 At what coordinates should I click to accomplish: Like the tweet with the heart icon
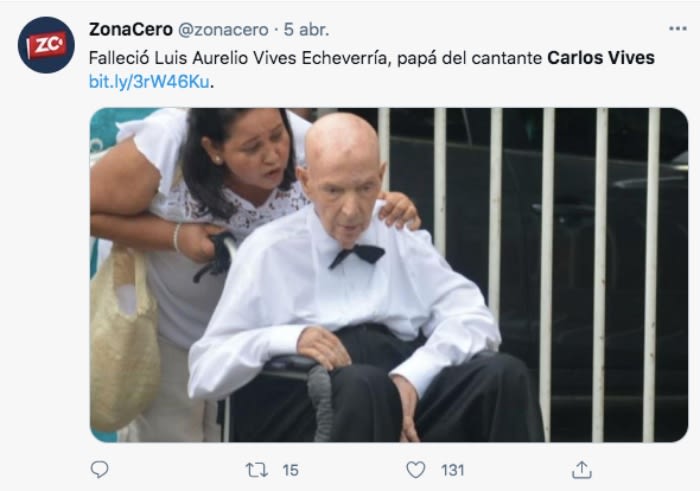pyautogui.click(x=416, y=470)
